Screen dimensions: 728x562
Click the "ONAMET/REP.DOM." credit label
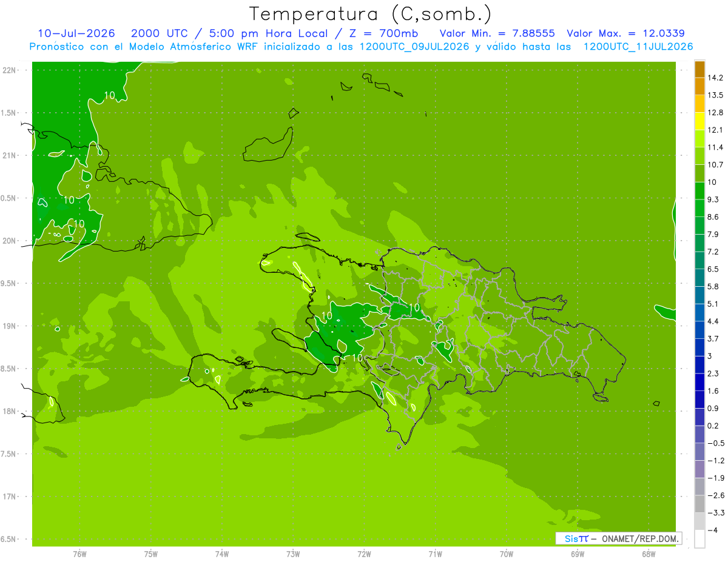(641, 538)
